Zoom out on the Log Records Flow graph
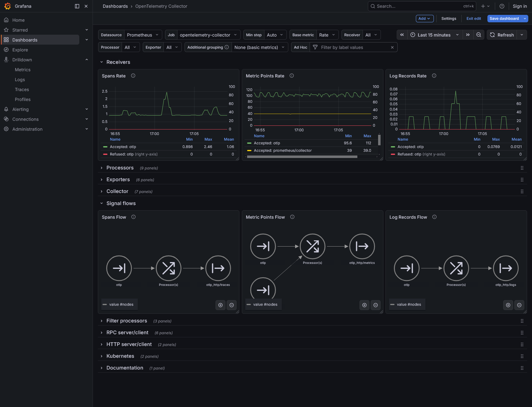The image size is (532, 407). click(x=519, y=305)
